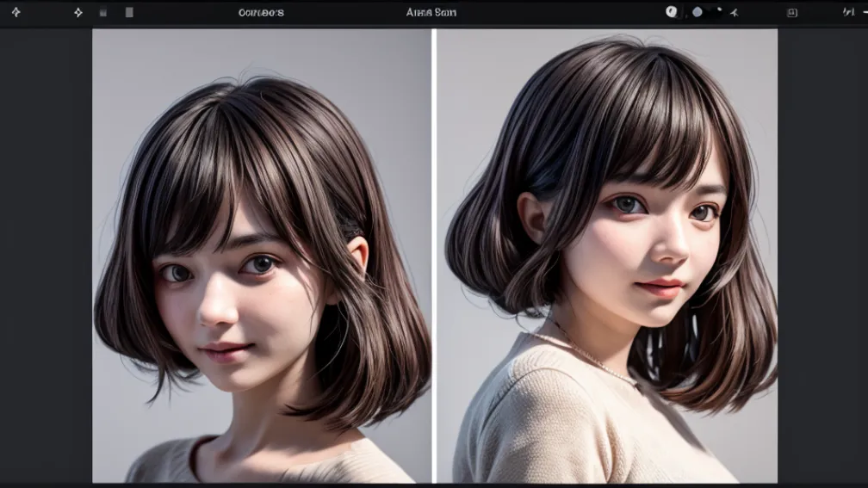
Task: Click the white circular icon in the toolbar
Action: pyautogui.click(x=672, y=12)
